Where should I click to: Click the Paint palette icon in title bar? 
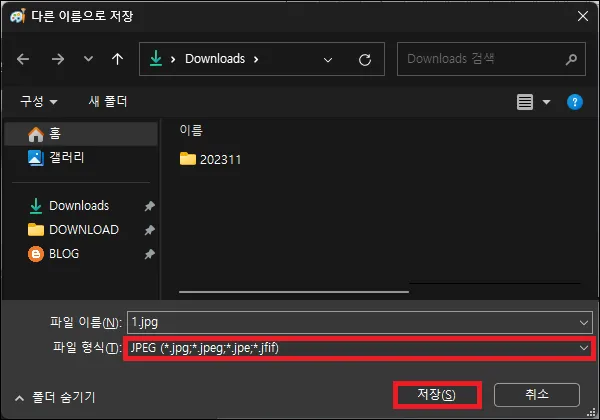(18, 16)
